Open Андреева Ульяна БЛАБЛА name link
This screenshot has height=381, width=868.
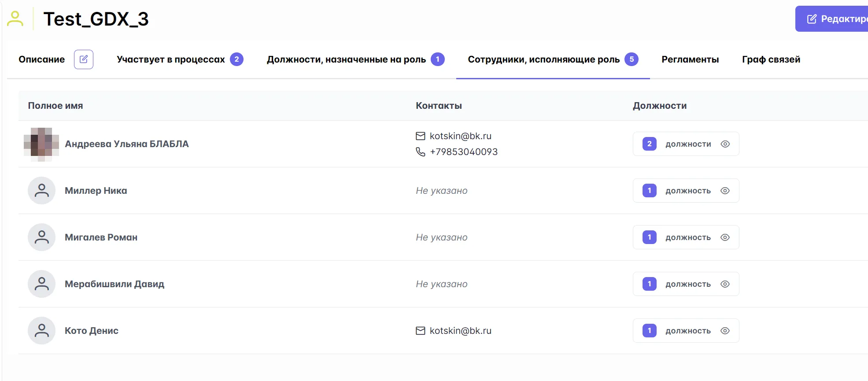pos(127,144)
